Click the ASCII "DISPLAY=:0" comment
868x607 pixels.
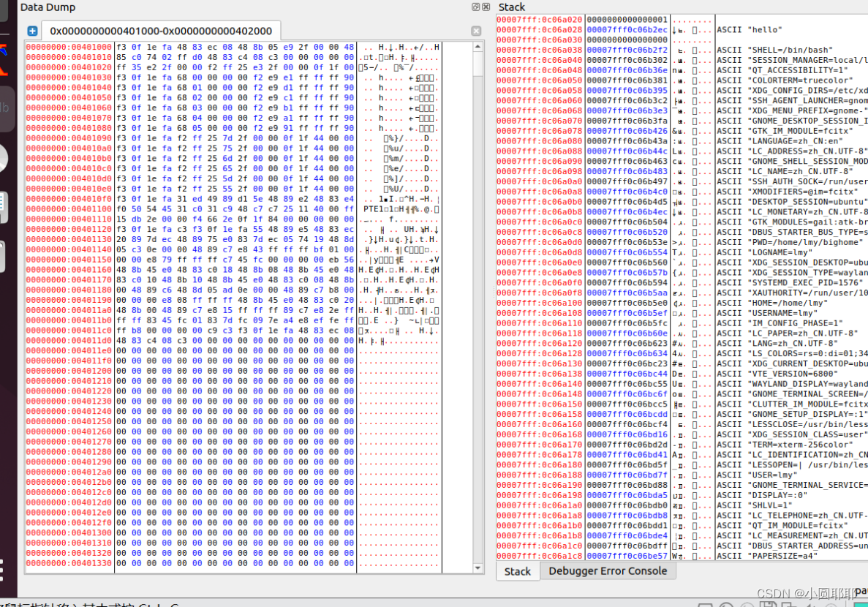coord(762,495)
